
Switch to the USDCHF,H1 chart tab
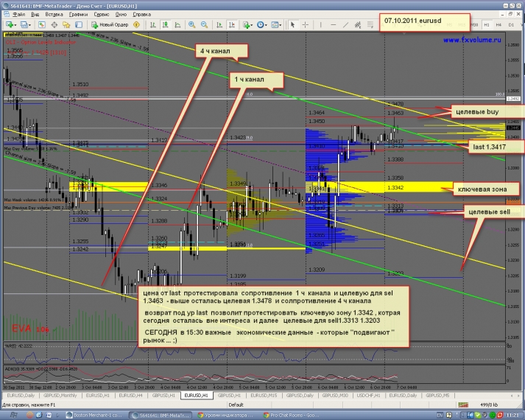[368, 396]
